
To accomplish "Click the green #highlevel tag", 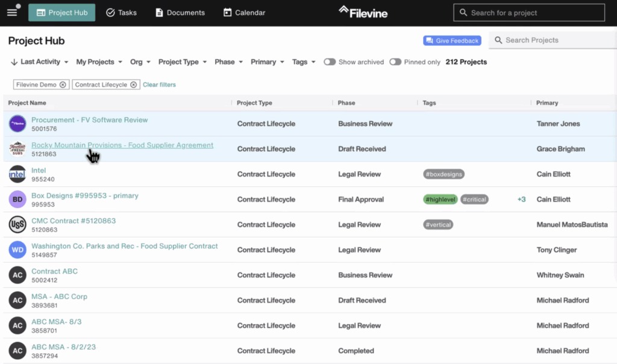I will (440, 199).
